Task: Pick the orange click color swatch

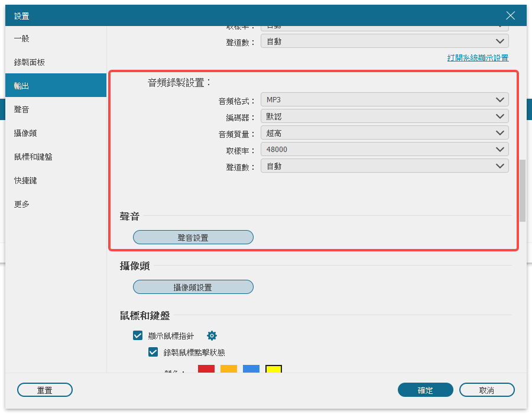Action: 229,369
